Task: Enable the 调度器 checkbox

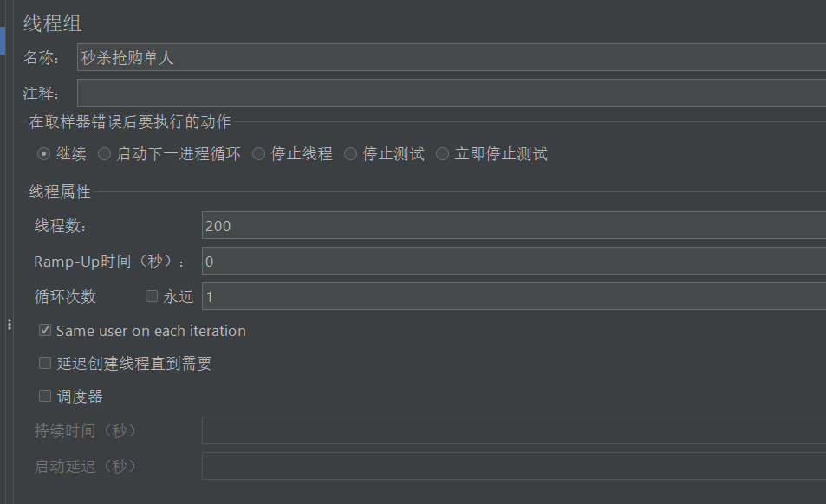Action: (x=44, y=396)
